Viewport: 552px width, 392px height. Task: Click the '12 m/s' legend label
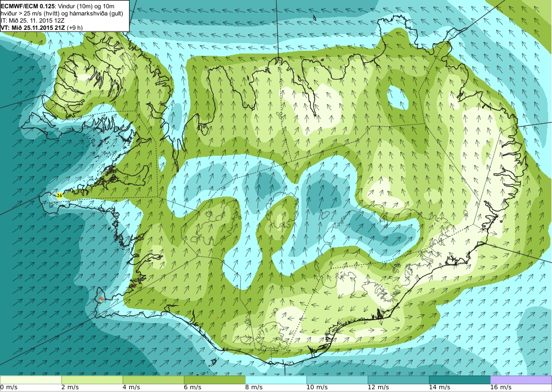tap(378, 388)
